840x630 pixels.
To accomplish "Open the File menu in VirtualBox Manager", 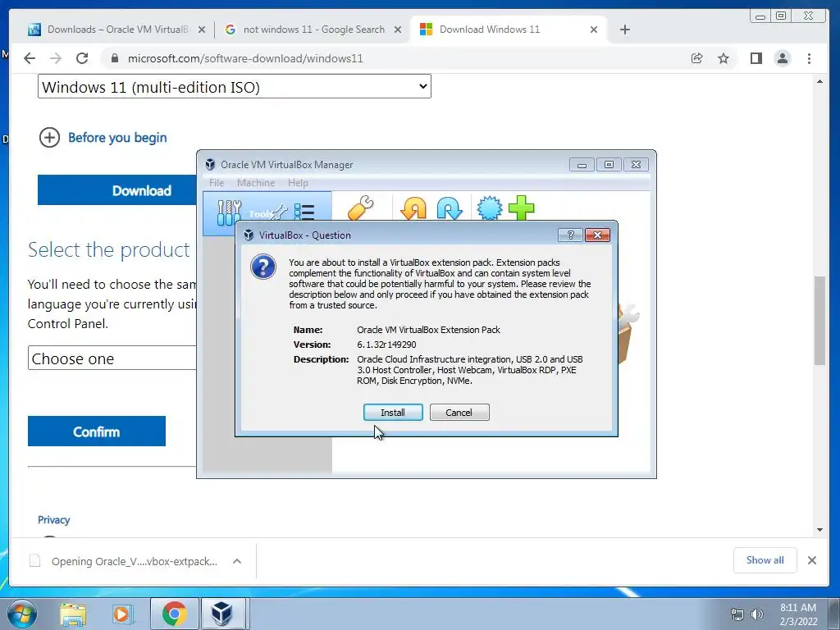I will point(217,183).
